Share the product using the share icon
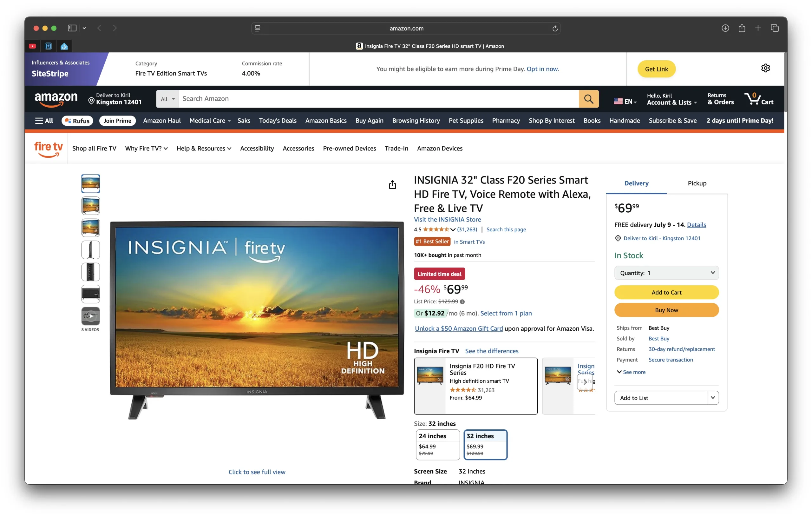 (x=392, y=185)
